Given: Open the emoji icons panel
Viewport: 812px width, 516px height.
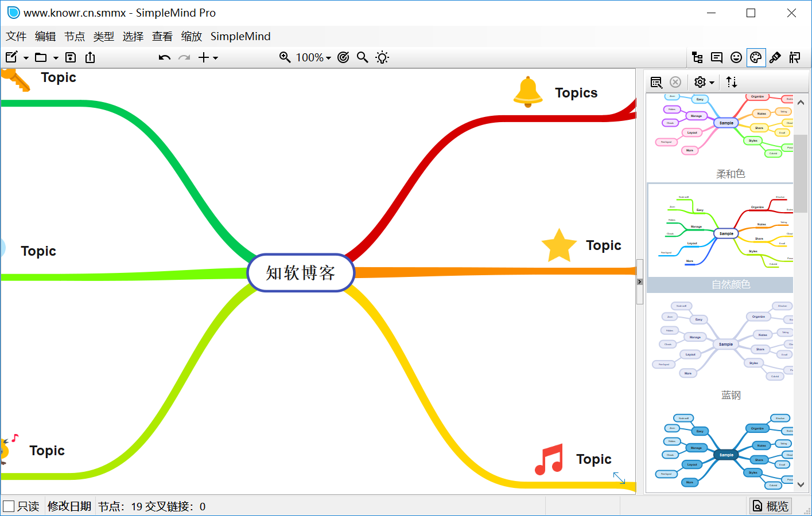Looking at the screenshot, I should tap(736, 57).
